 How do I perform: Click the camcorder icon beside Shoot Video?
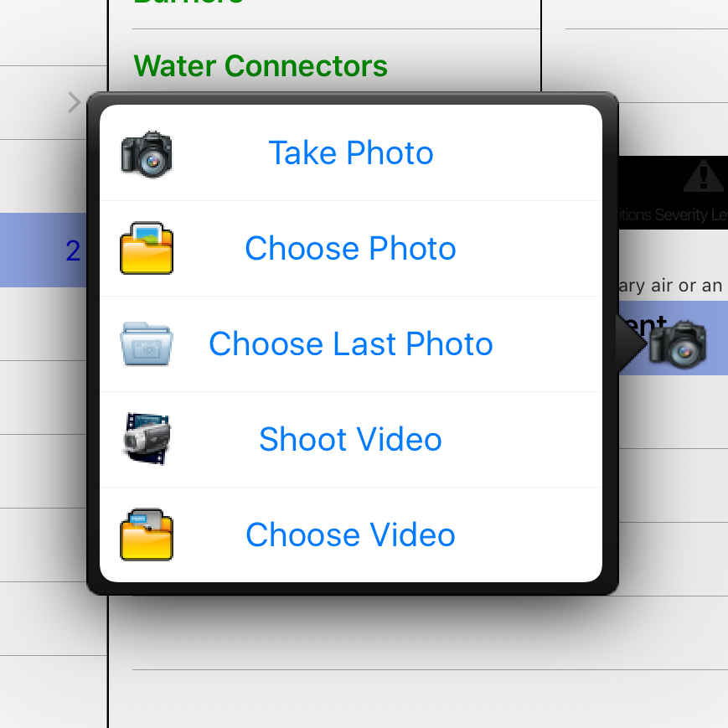[x=147, y=439]
